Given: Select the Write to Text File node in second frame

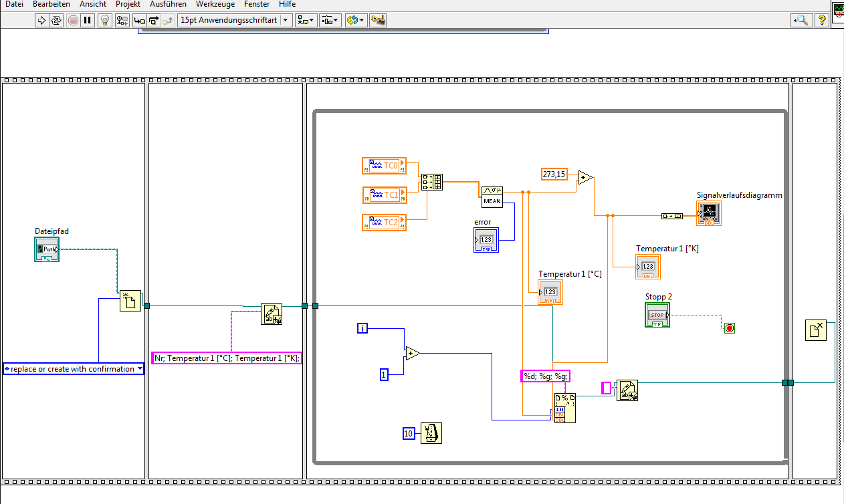Looking at the screenshot, I should pos(272,314).
